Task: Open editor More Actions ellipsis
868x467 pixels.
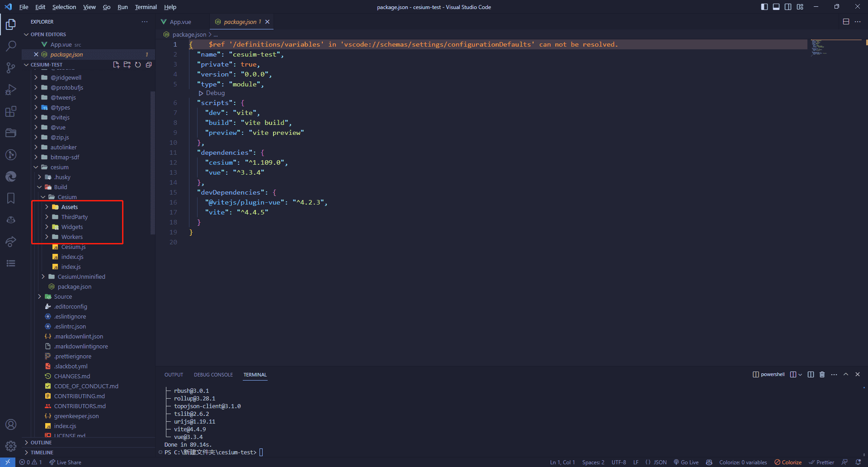Action: 858,22
